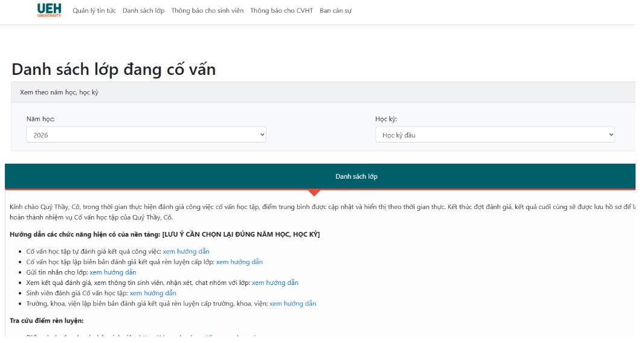Screen dimensions: 644x343
Task: Open guide link for Xem kết quả đánh giá
Action: (275, 283)
